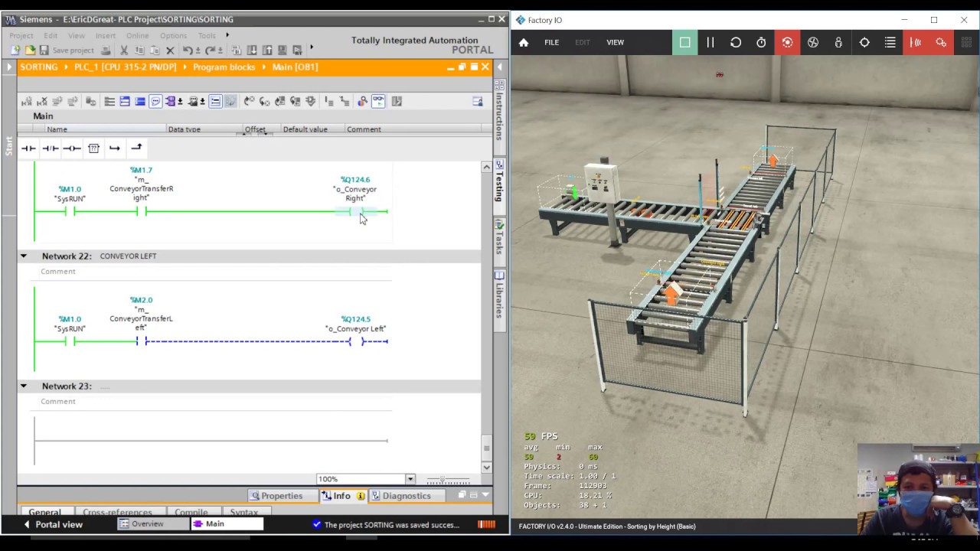Collapse the inspector window arrow
The image size is (980, 551).
[x=485, y=495]
